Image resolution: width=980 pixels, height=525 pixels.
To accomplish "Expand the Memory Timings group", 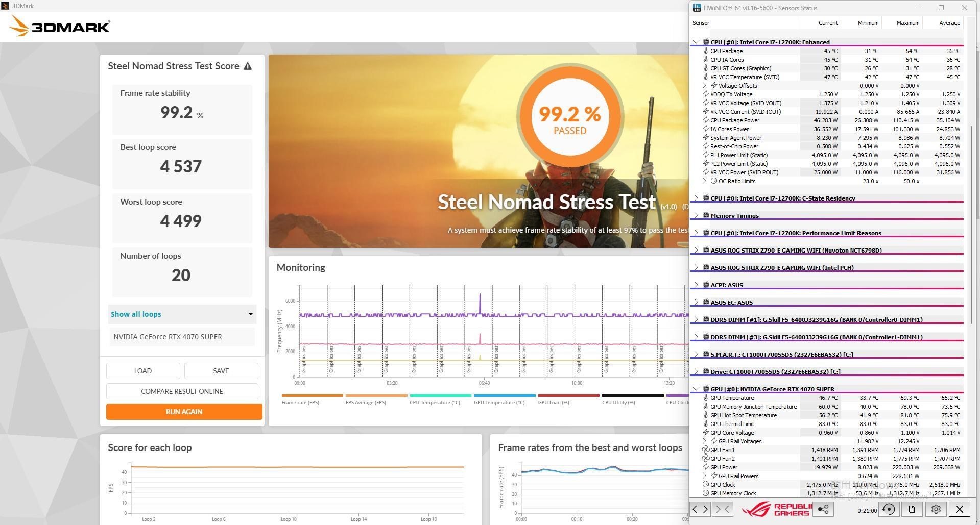I will tap(696, 216).
